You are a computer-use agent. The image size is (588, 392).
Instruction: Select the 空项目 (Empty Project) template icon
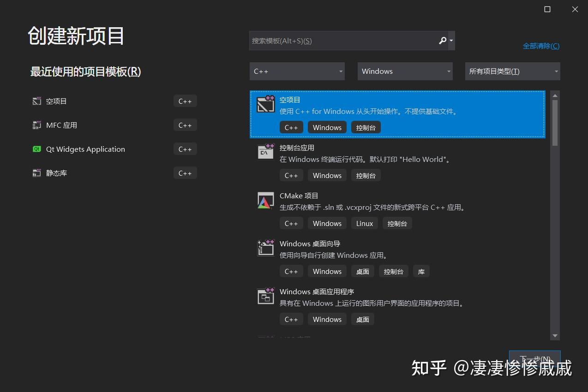265,104
